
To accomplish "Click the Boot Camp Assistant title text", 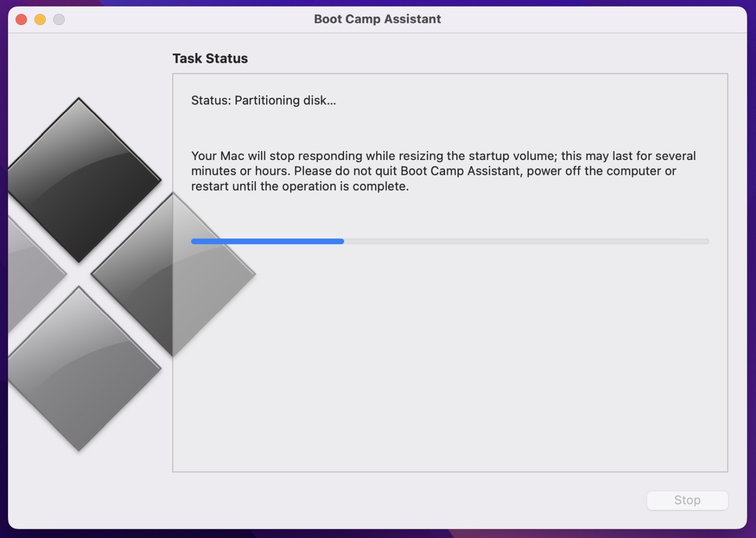I will pos(377,19).
